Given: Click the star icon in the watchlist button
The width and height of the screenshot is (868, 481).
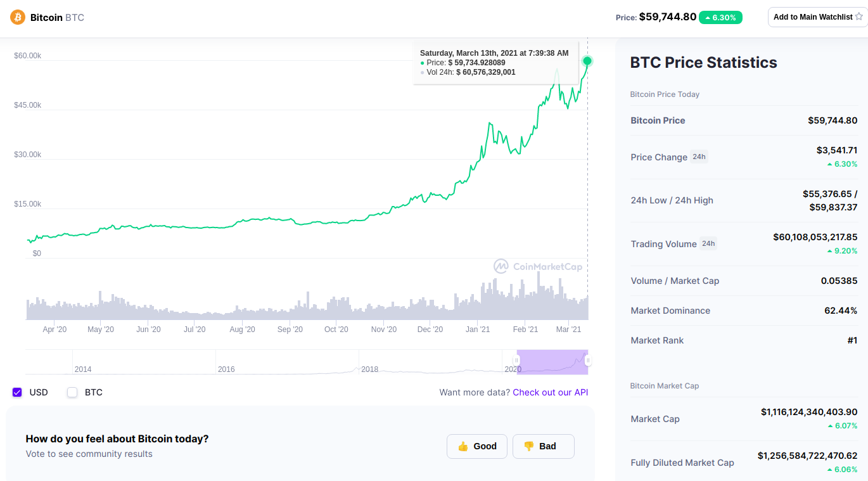Looking at the screenshot, I should [x=858, y=17].
